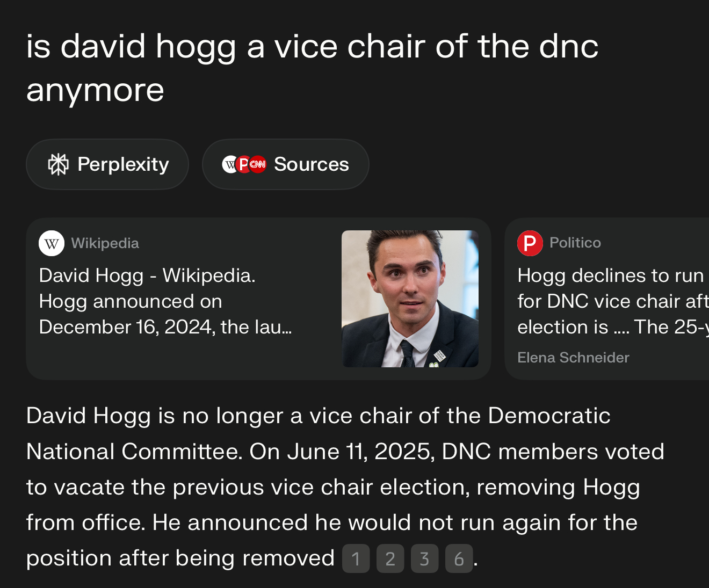The height and width of the screenshot is (588, 709).
Task: Click citation number 6
Action: pos(459,559)
